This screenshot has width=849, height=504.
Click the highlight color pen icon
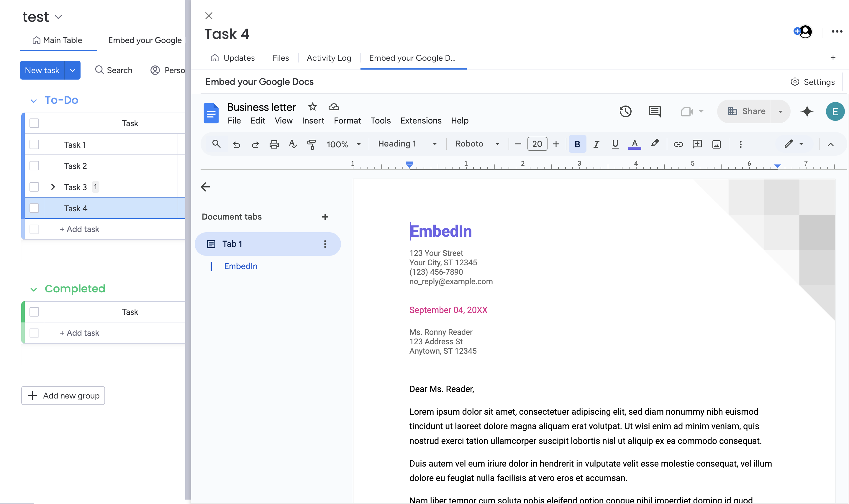point(655,144)
